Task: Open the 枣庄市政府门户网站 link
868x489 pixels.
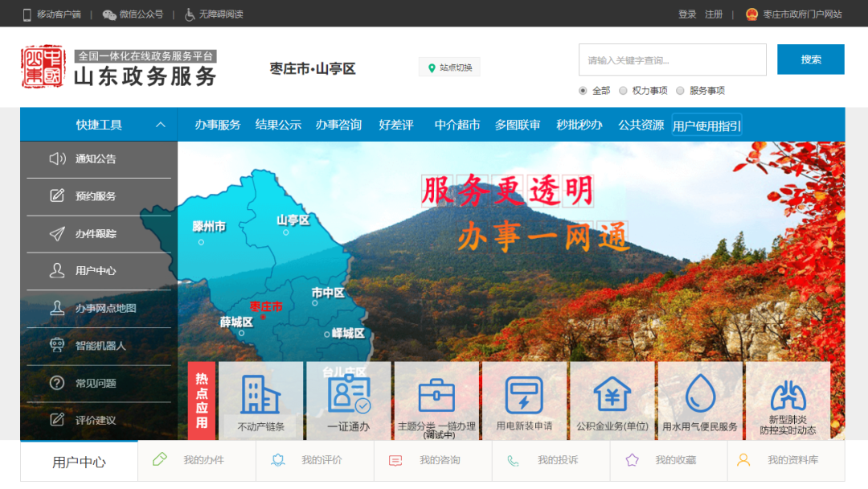Action: [802, 14]
